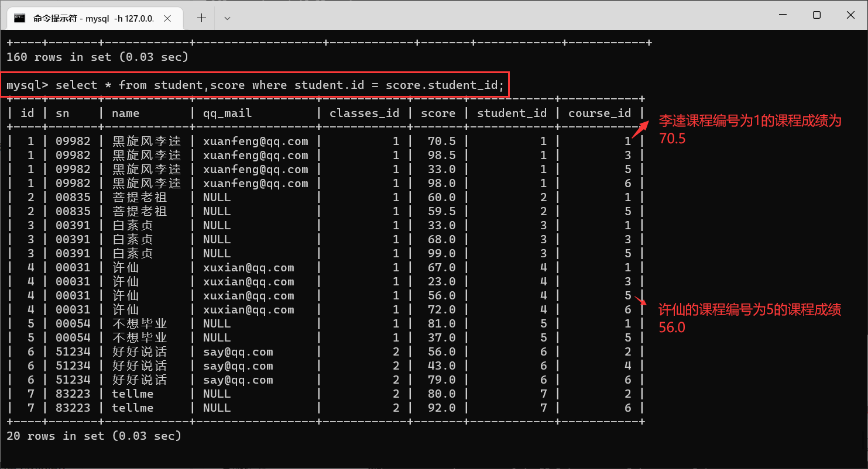Click sn 00054 in the 37.0 score row
This screenshot has width=868, height=469.
click(73, 337)
